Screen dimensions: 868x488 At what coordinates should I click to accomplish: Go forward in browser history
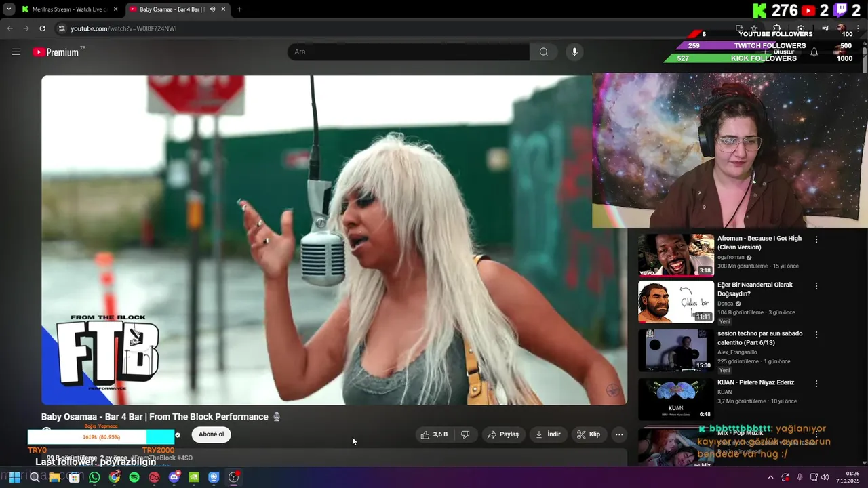pos(26,28)
